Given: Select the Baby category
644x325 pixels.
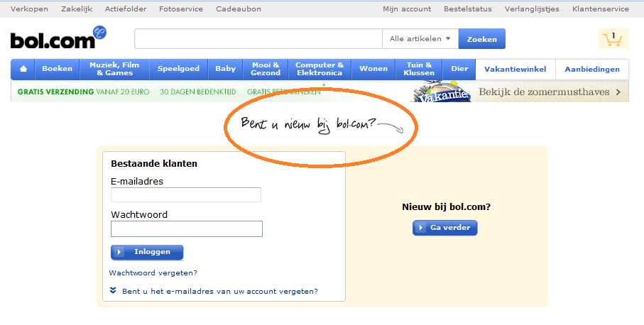Looking at the screenshot, I should pyautogui.click(x=226, y=69).
